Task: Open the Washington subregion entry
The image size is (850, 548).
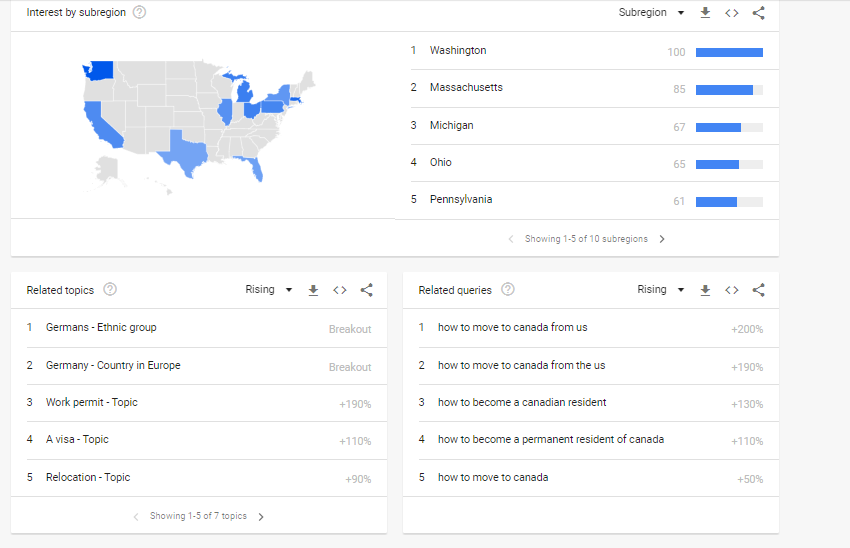Action: point(458,51)
